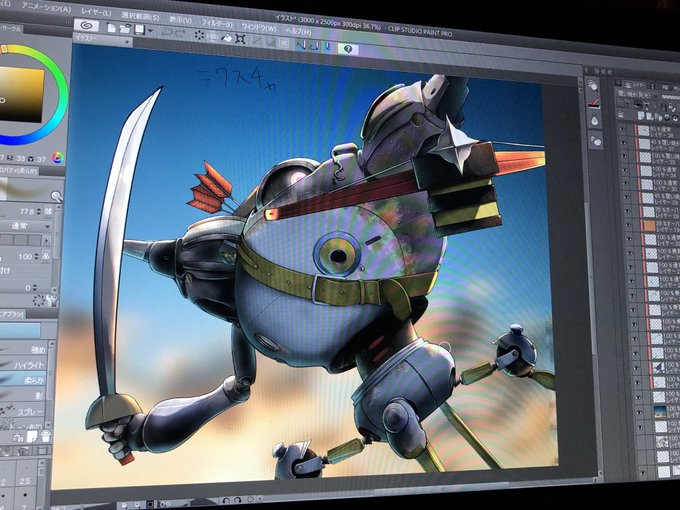Select the ハイライト airbrush sub tool

(x=23, y=365)
